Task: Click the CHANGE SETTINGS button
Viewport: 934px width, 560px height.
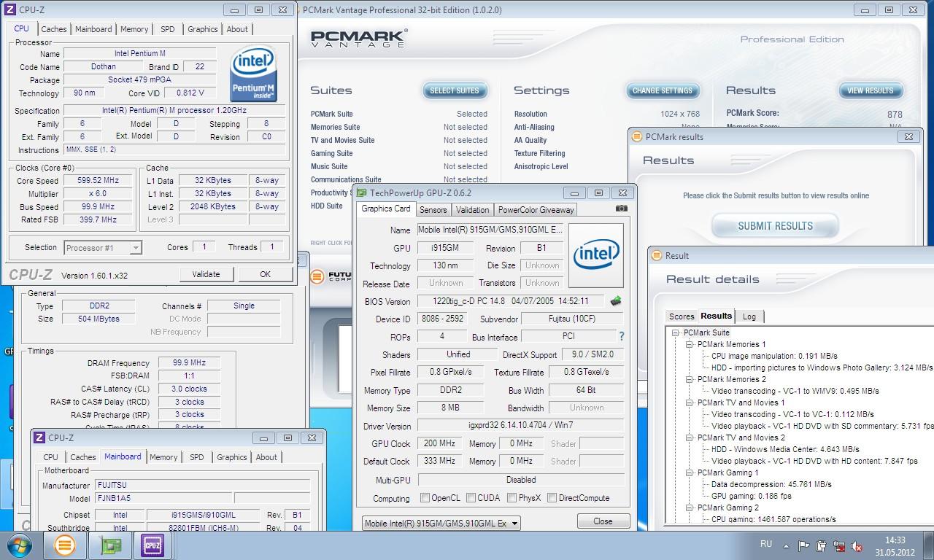Action: (x=663, y=90)
